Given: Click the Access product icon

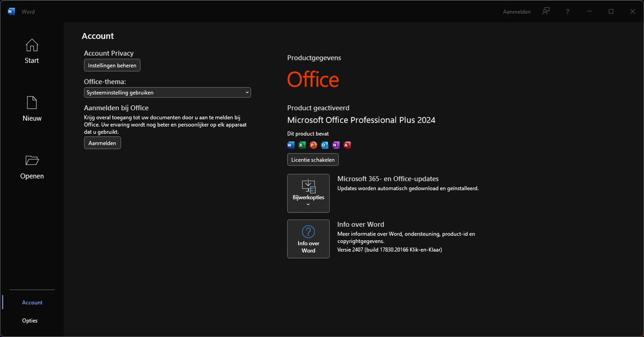Looking at the screenshot, I should [x=347, y=145].
